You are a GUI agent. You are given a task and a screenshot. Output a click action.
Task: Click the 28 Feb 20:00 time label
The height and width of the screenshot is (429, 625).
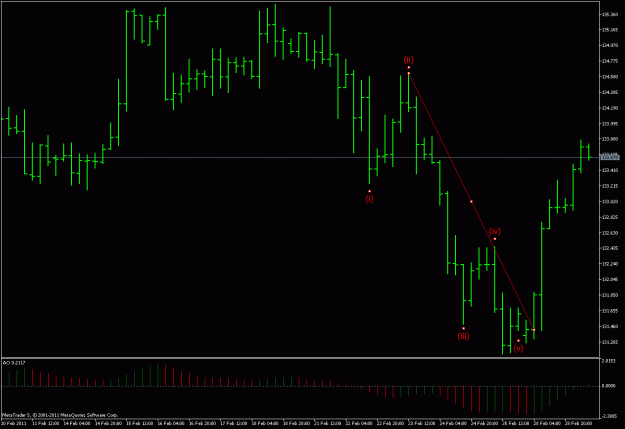click(578, 423)
